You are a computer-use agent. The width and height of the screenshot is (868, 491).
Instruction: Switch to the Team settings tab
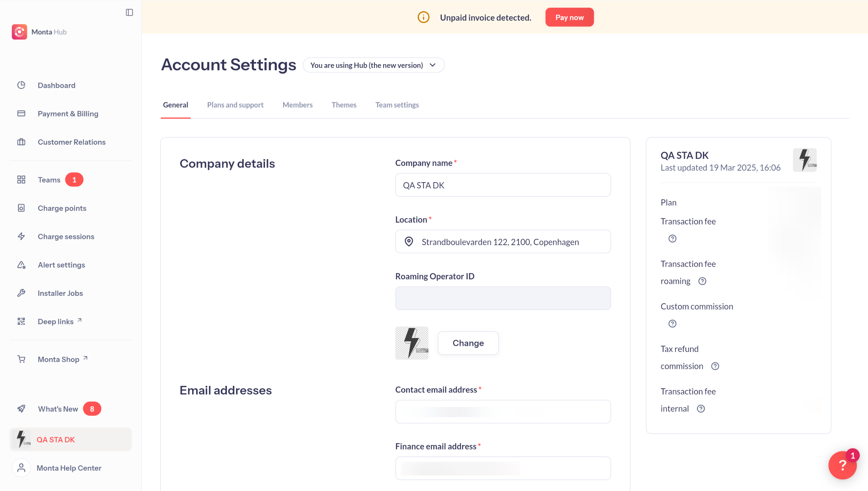tap(397, 105)
